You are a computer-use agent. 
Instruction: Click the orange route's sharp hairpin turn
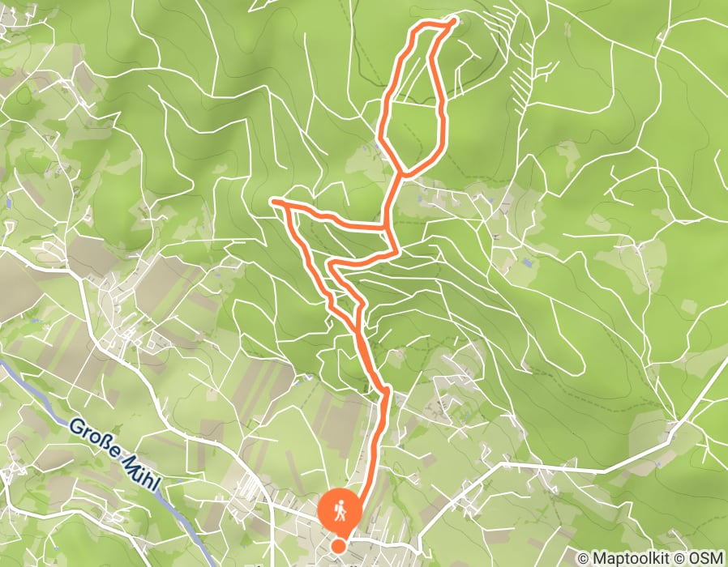(x=331, y=266)
